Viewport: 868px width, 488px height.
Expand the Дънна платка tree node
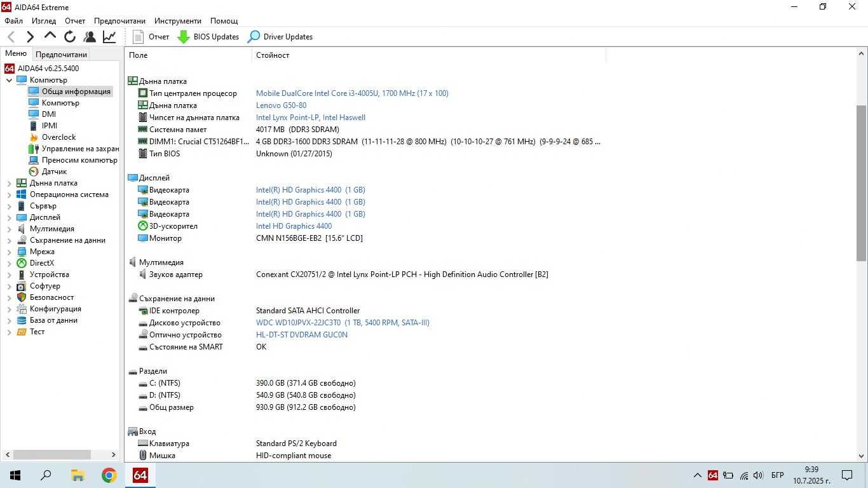point(9,183)
